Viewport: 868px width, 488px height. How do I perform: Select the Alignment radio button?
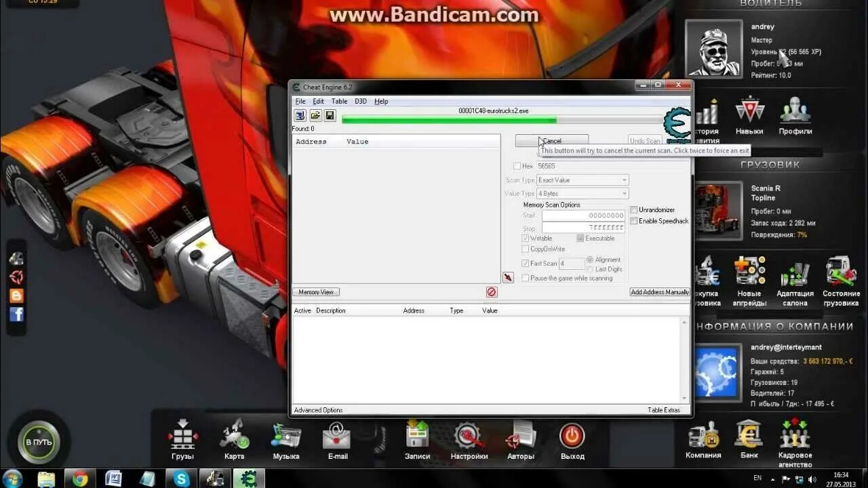(590, 260)
